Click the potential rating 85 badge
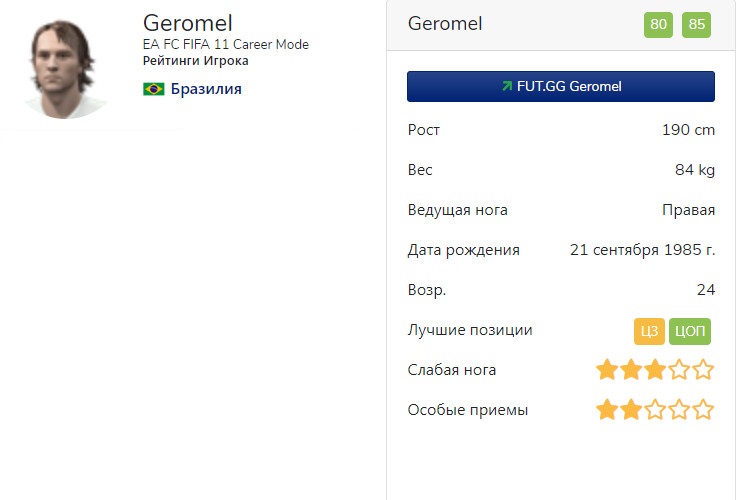This screenshot has height=500, width=736. point(696,24)
